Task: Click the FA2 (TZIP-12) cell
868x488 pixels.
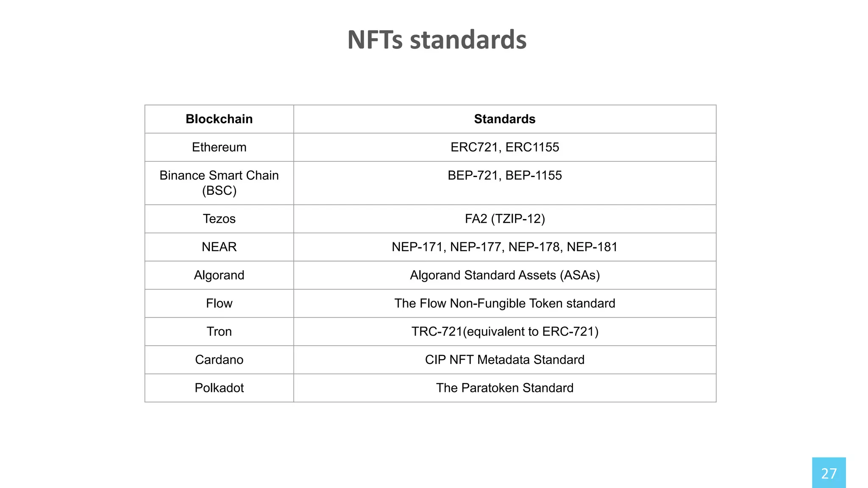Action: [504, 219]
